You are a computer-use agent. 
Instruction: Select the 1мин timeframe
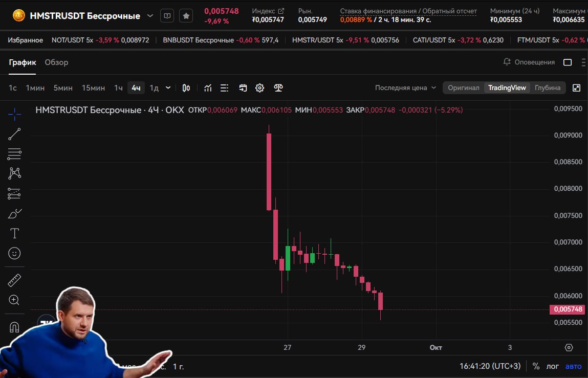click(35, 88)
